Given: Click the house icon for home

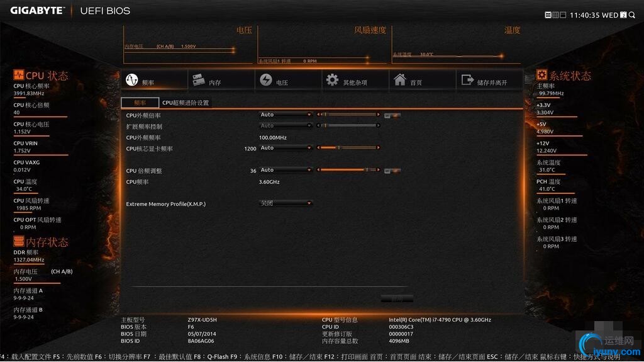Looking at the screenshot, I should [x=399, y=79].
